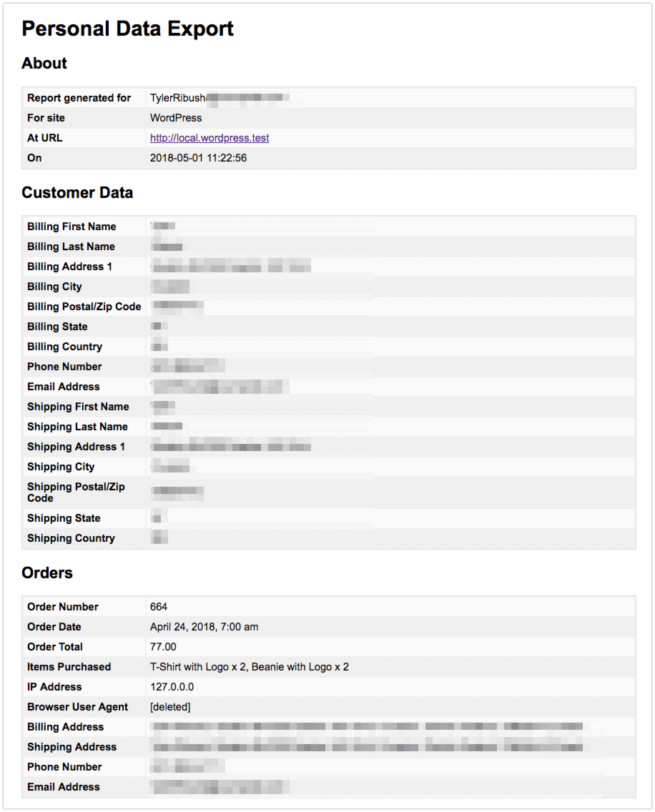This screenshot has width=655, height=812.
Task: Click the Billing First Name label
Action: tap(72, 227)
